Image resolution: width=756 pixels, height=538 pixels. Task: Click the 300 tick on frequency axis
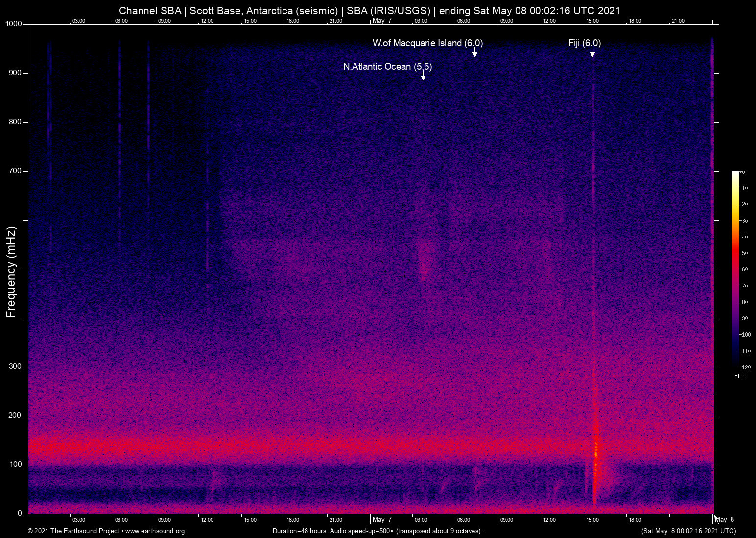point(15,367)
